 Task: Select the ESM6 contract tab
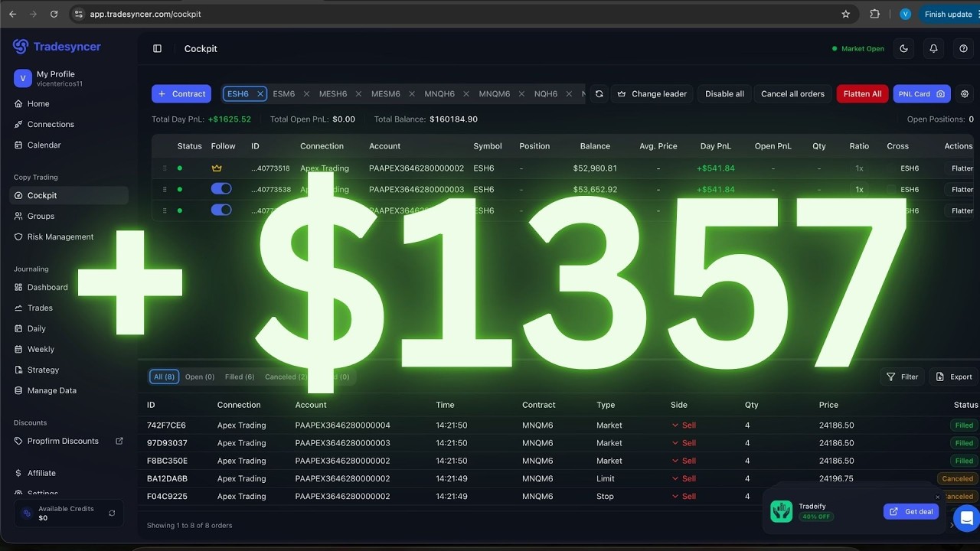(x=284, y=94)
